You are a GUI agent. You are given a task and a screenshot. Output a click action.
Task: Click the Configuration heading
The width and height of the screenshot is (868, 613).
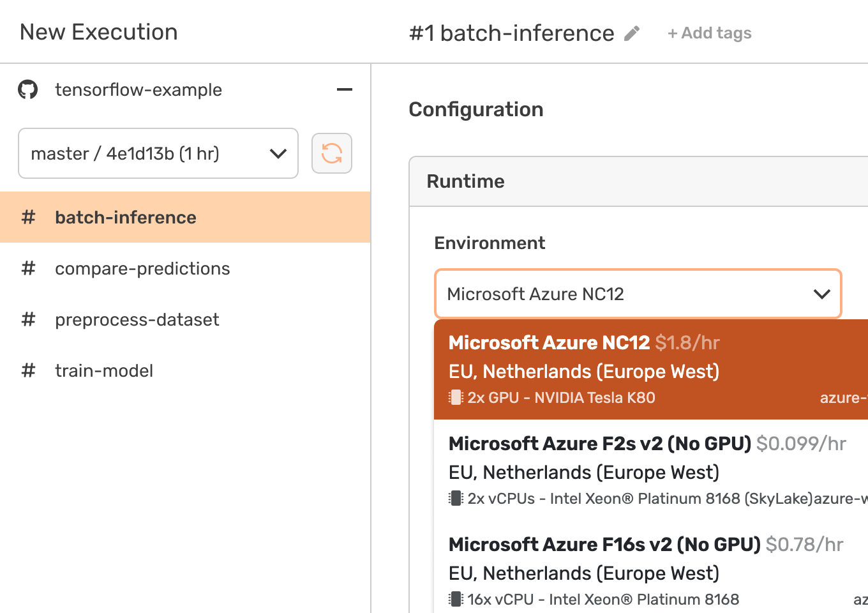coord(476,109)
